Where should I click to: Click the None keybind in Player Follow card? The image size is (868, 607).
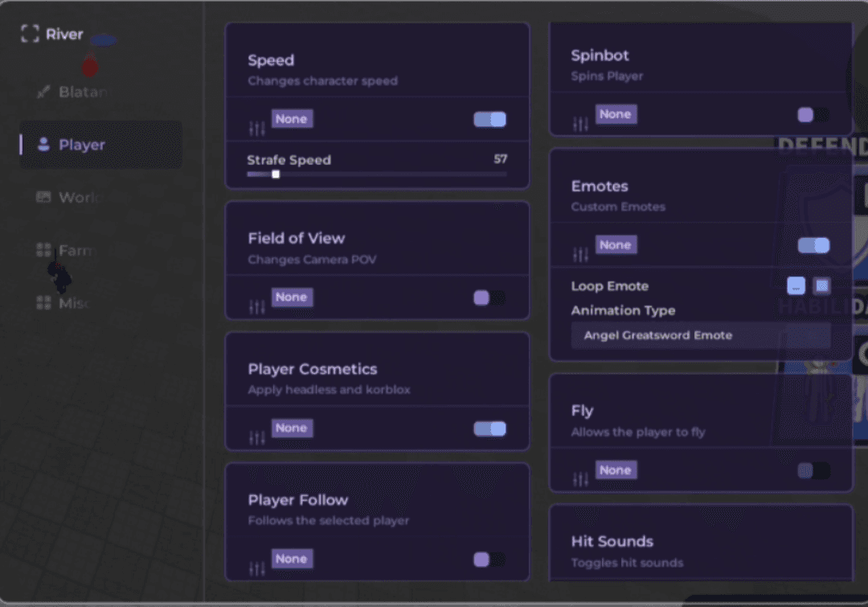(291, 559)
